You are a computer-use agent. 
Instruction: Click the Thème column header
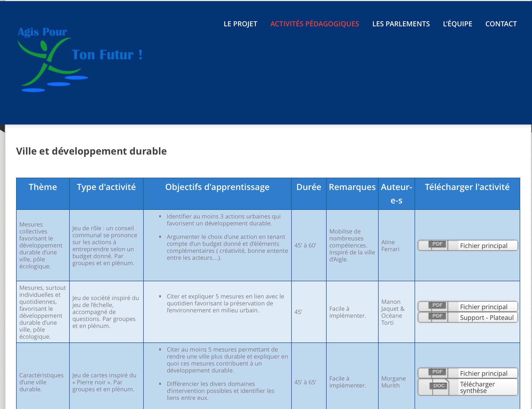[43, 187]
